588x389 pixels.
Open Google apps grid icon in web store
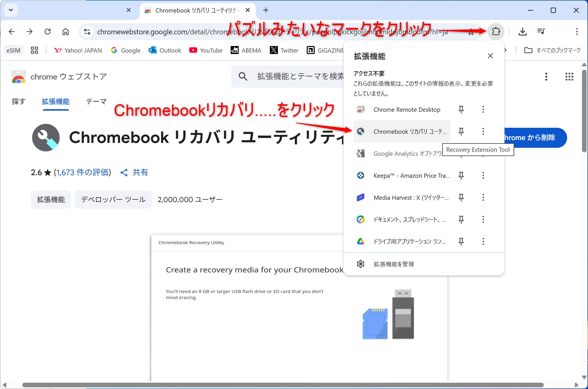pos(569,77)
